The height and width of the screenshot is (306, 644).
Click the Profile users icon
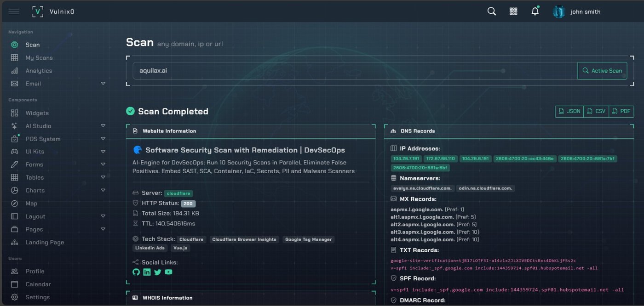pyautogui.click(x=15, y=271)
